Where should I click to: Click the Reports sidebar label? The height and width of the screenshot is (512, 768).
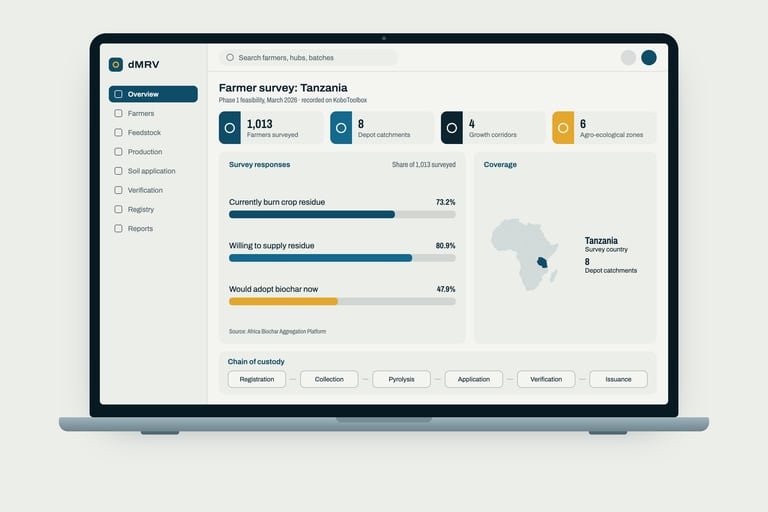(141, 228)
